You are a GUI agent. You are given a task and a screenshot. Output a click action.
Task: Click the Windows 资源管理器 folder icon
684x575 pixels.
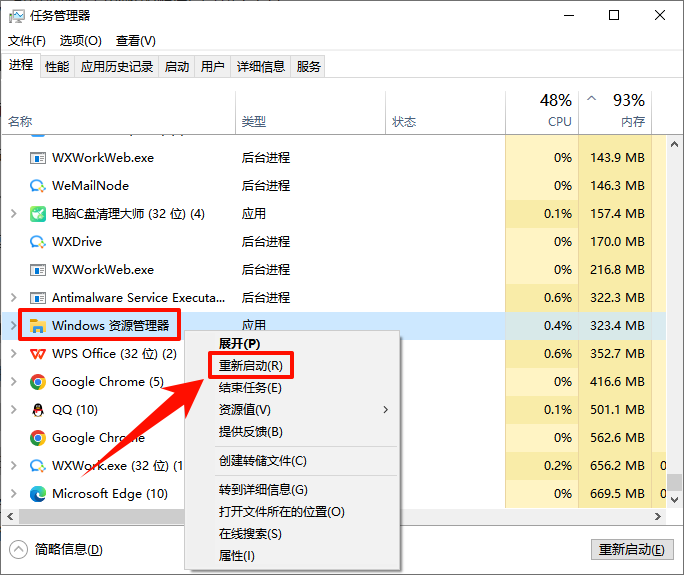click(x=38, y=326)
